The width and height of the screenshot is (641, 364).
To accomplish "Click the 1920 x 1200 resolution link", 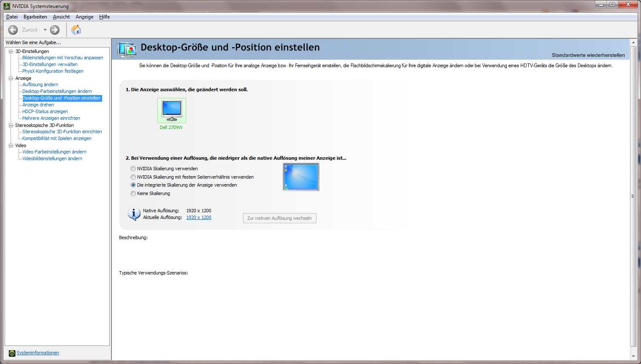I will click(199, 217).
